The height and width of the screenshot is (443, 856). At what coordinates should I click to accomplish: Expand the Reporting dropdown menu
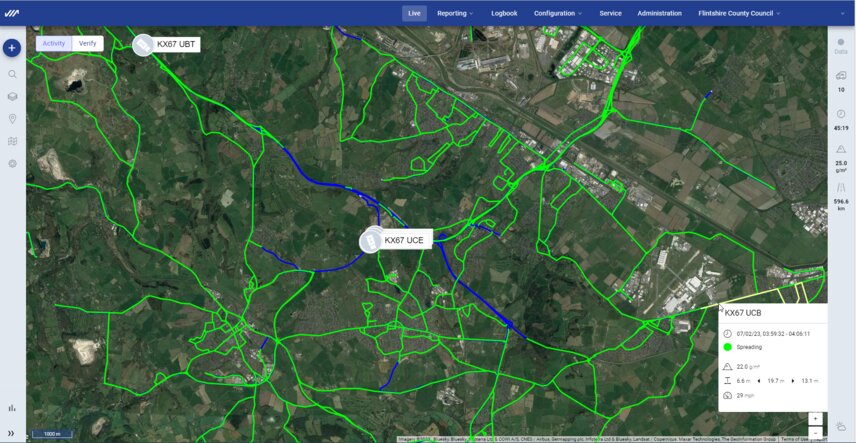click(455, 14)
